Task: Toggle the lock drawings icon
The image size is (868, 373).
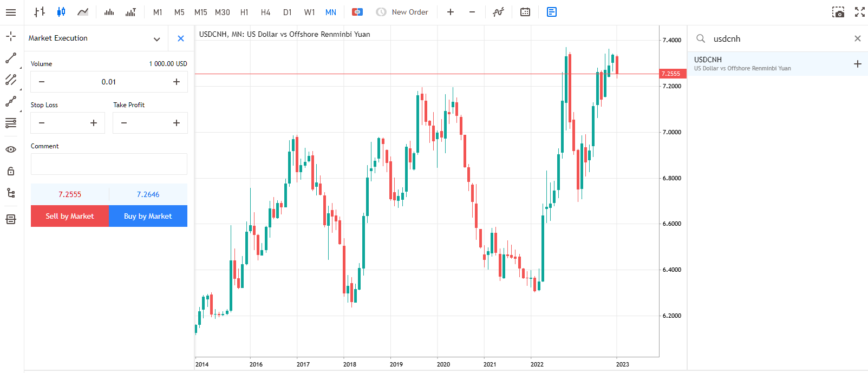Action: (x=11, y=171)
